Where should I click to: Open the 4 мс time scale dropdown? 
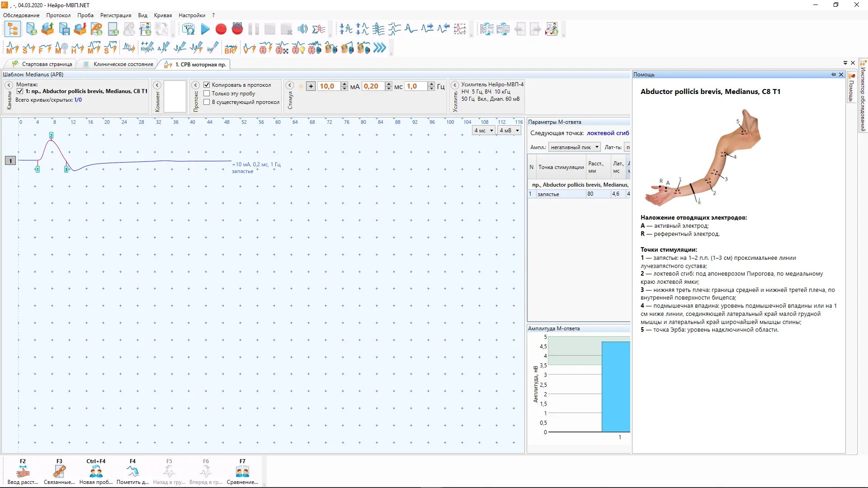(483, 131)
